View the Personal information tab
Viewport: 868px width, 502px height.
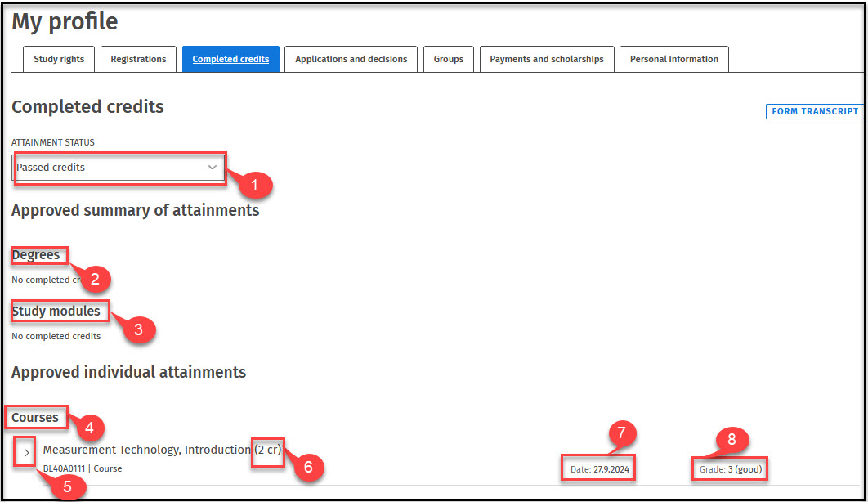pyautogui.click(x=673, y=59)
